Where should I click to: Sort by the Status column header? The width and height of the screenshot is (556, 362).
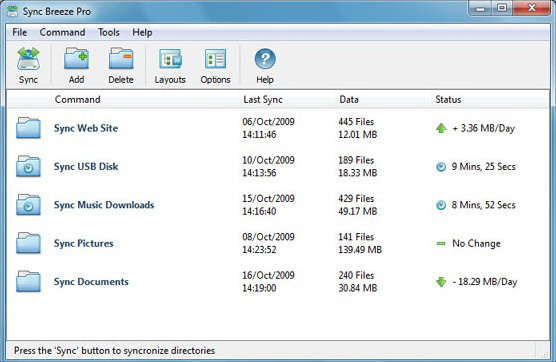click(448, 100)
